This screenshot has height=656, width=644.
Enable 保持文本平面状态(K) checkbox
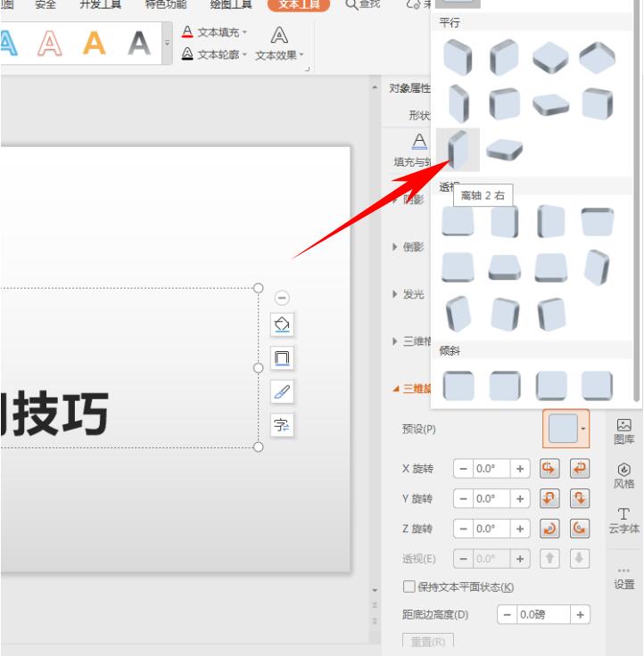point(409,586)
